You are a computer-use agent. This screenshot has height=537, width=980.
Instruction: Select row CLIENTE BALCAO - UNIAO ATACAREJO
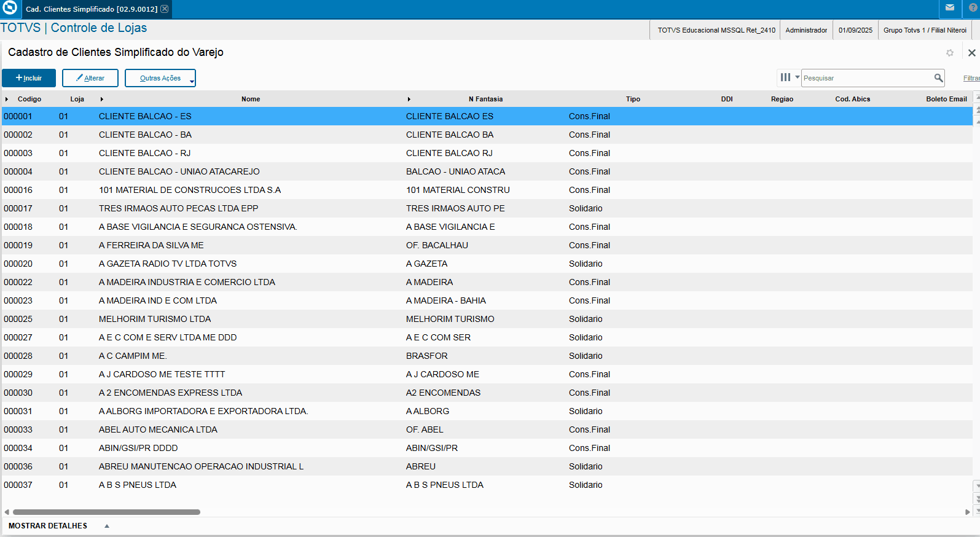487,171
